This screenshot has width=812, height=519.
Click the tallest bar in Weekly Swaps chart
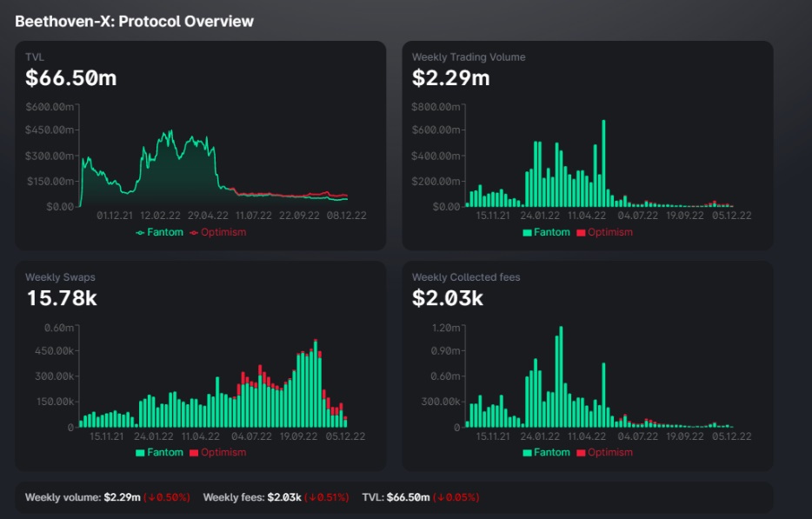(316, 383)
